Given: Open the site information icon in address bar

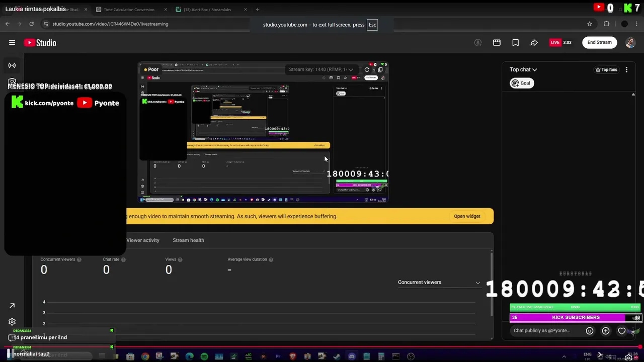Looking at the screenshot, I should (46, 24).
